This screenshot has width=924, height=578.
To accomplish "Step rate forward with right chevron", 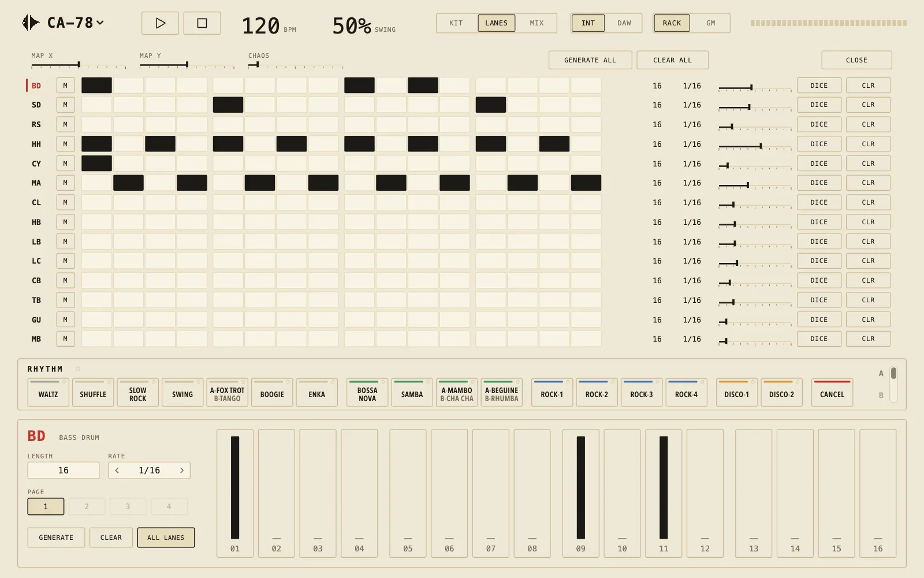I will coord(182,470).
